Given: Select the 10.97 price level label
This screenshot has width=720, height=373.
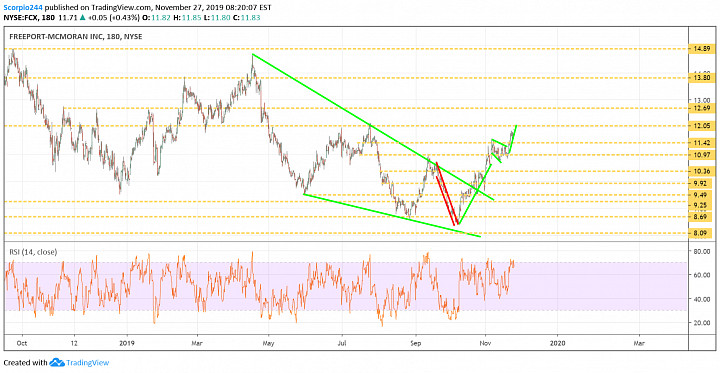Looking at the screenshot, I should point(703,155).
